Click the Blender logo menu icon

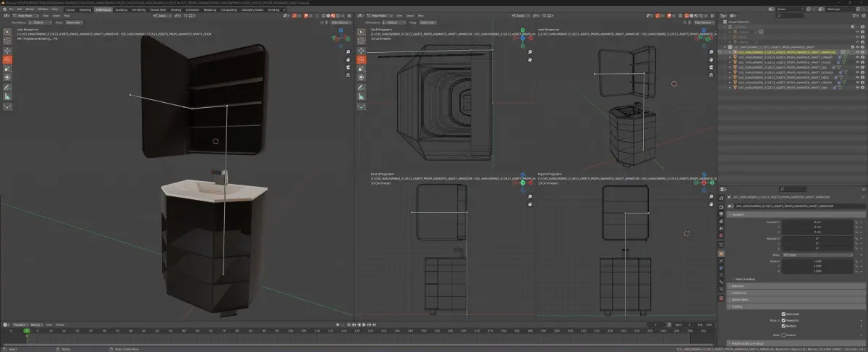[x=4, y=9]
